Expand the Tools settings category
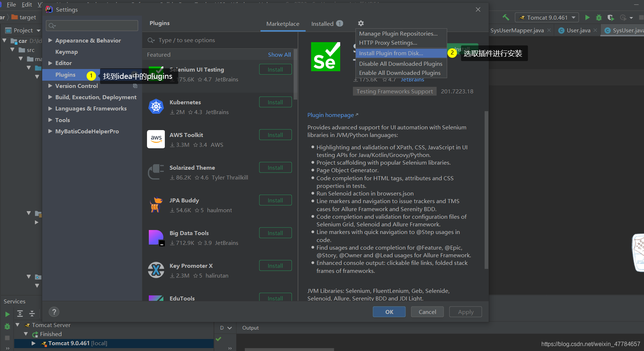The image size is (644, 351). (50, 120)
